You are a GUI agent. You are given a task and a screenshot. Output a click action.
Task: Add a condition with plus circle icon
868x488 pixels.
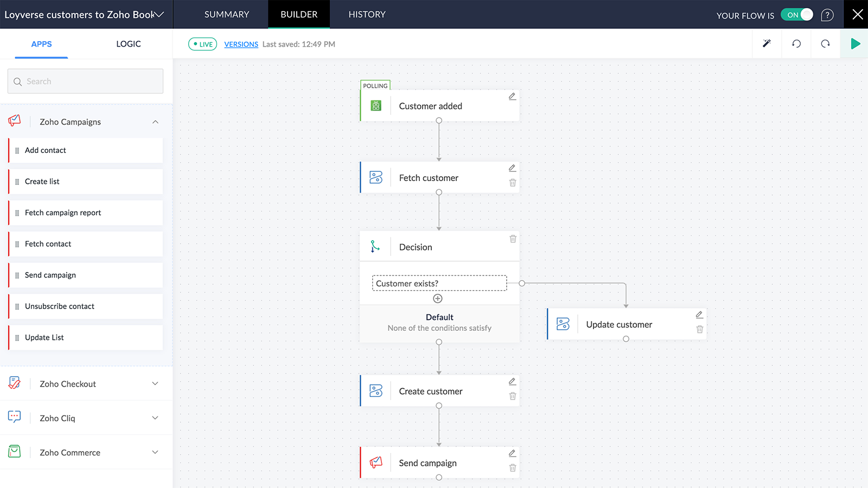point(438,299)
